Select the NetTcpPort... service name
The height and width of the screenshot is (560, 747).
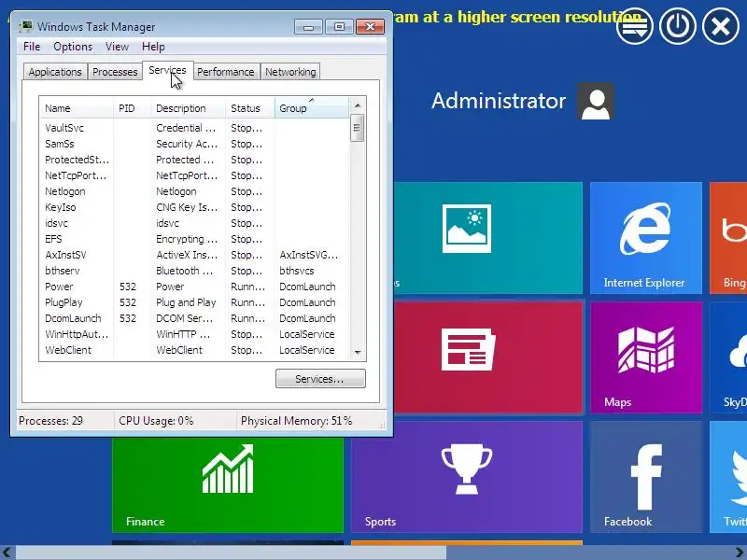pos(76,175)
